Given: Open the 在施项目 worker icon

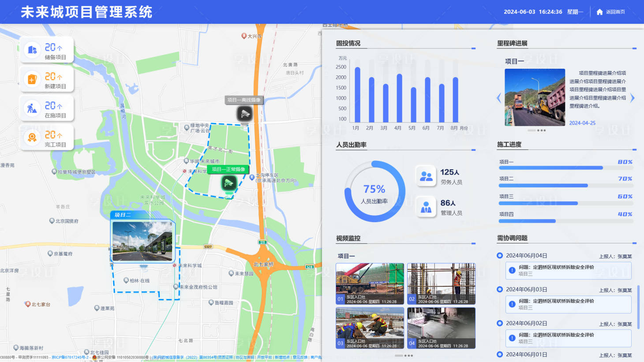Looking at the screenshot, I should pyautogui.click(x=32, y=108).
